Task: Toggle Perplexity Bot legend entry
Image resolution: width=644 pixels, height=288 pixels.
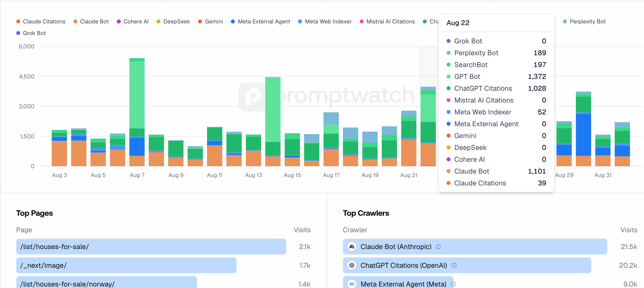Action: tap(584, 21)
